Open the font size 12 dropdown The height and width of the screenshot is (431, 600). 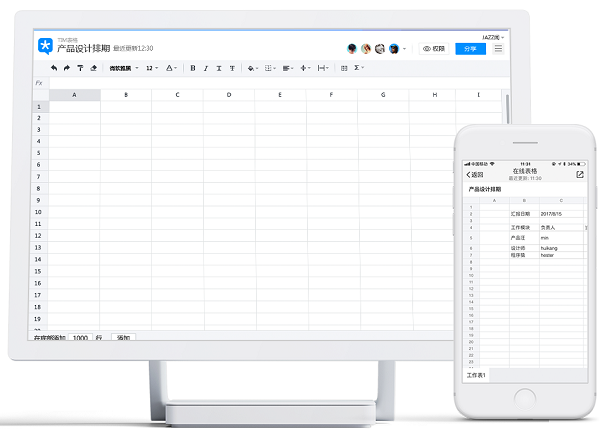click(153, 68)
